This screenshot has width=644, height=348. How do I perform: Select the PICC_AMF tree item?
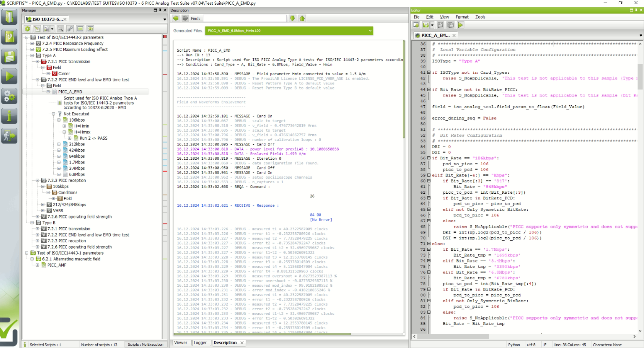click(56, 265)
